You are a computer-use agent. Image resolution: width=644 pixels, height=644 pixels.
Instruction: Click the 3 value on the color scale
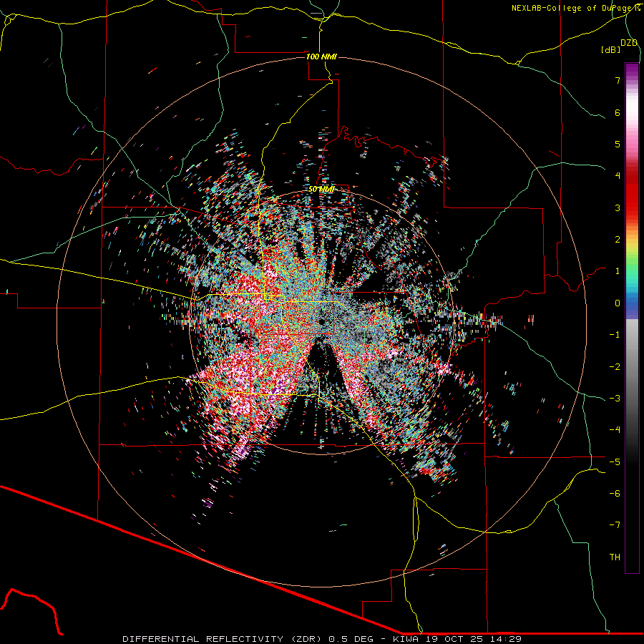click(618, 208)
